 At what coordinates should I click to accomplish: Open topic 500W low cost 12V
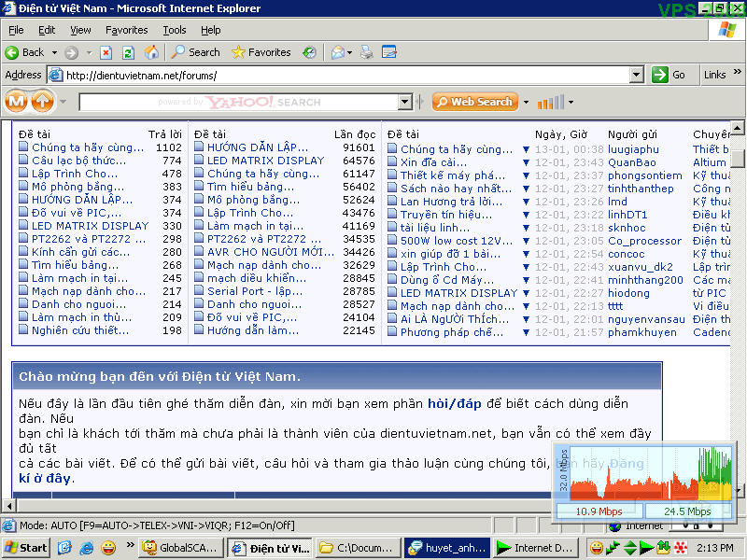(457, 241)
